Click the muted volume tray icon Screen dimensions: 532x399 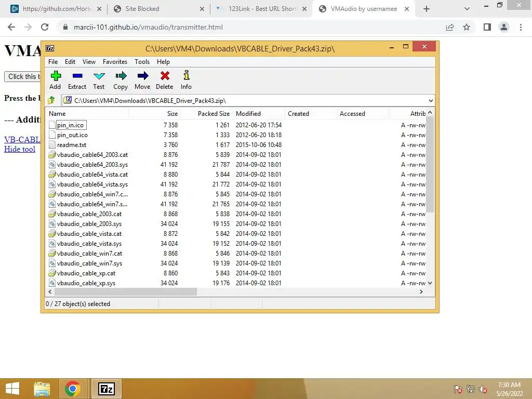pos(483,389)
